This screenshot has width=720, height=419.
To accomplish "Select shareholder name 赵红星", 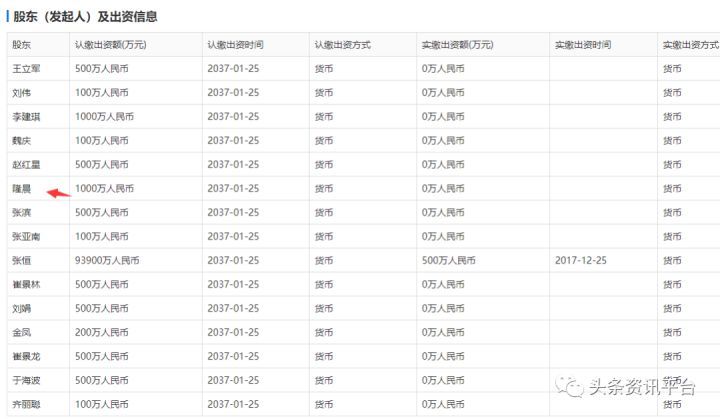I will (x=26, y=164).
